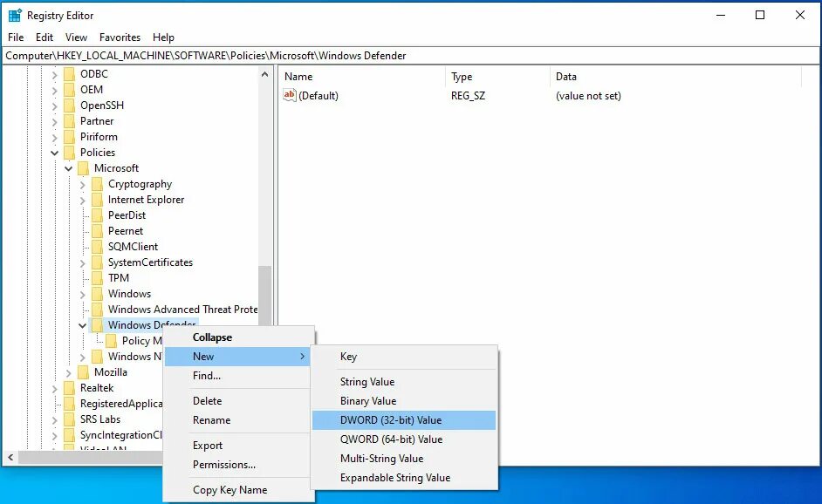Screen dimensions: 822x504
Task: Open the Help menu
Action: pyautogui.click(x=163, y=37)
